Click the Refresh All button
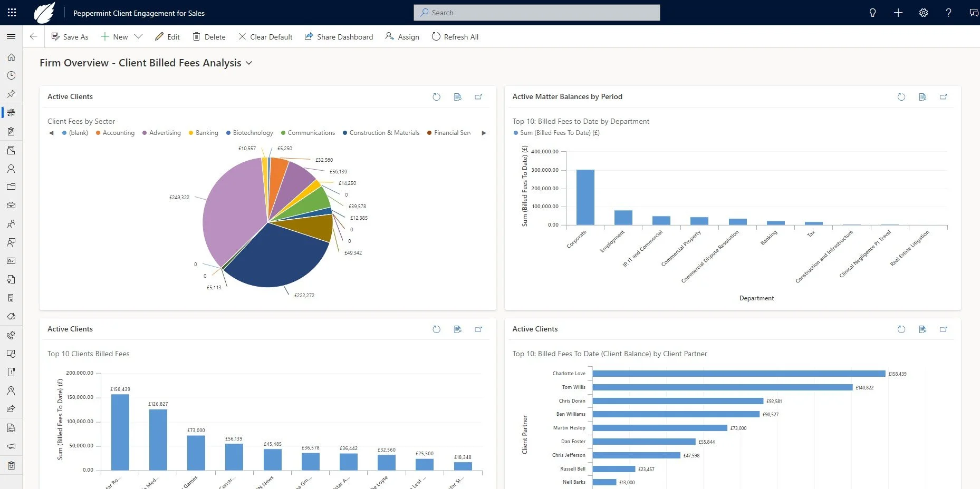This screenshot has width=980, height=489. [455, 37]
